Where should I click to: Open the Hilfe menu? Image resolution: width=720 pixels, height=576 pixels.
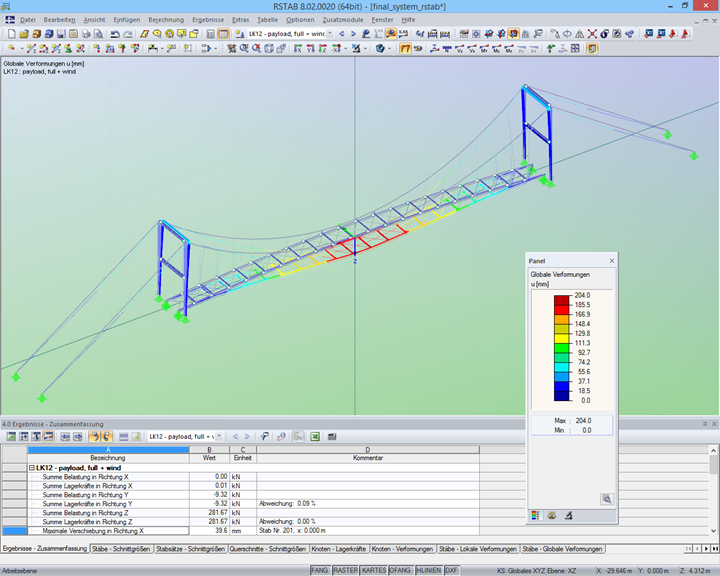(x=408, y=20)
